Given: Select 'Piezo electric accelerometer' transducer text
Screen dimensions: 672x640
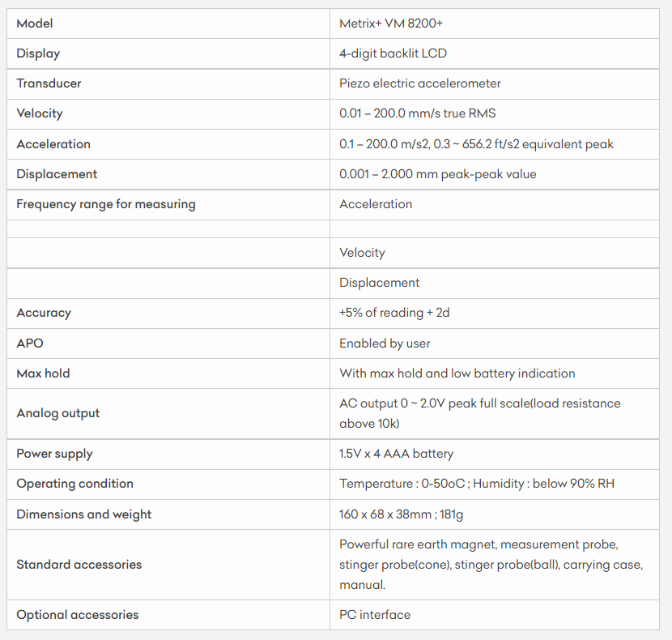Looking at the screenshot, I should 419,83.
